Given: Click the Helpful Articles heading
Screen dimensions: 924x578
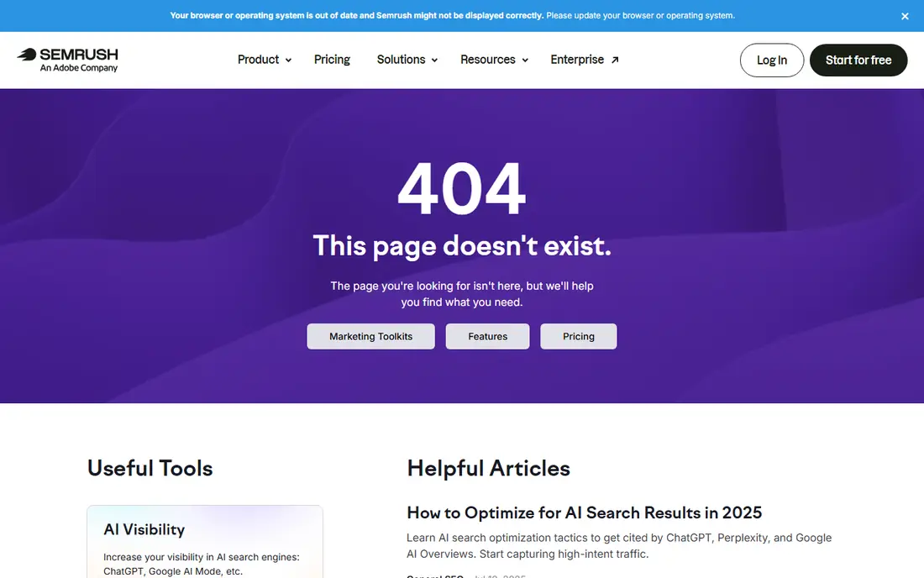Looking at the screenshot, I should click(489, 469).
